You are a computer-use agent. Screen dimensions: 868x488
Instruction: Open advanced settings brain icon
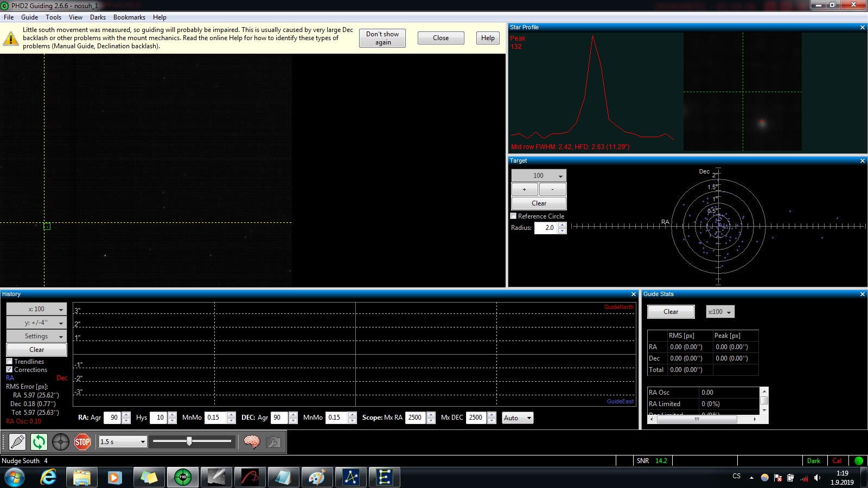coord(252,442)
